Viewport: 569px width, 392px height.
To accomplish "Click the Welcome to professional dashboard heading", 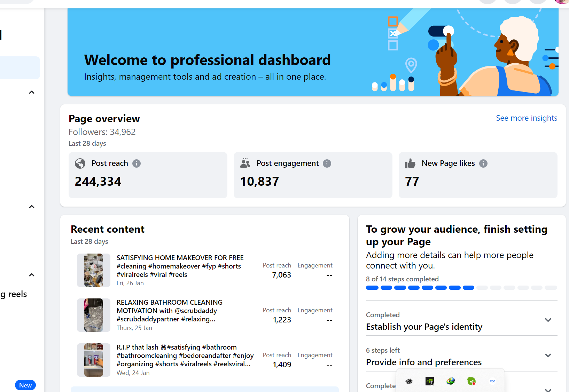I will point(208,60).
